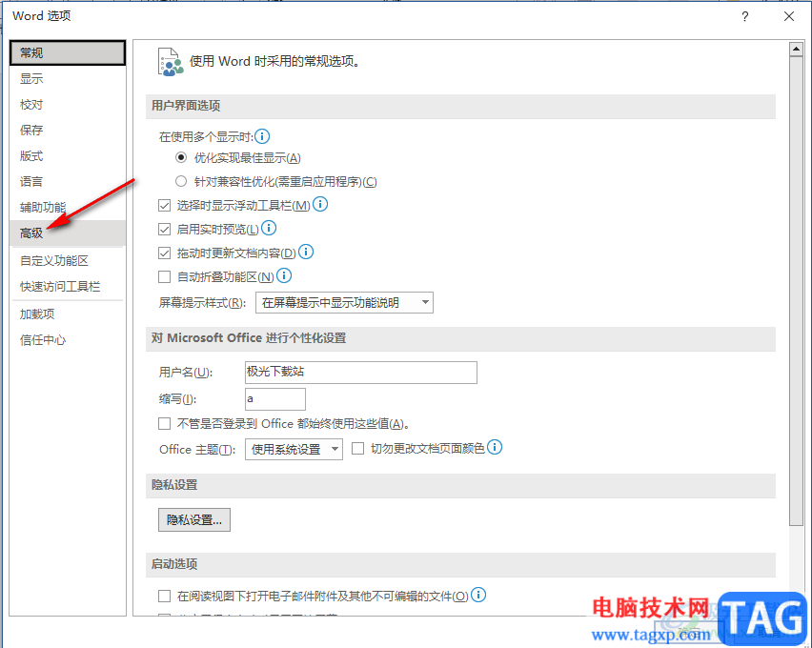Switch to 版式 category
This screenshot has height=648, width=812.
pyautogui.click(x=68, y=156)
